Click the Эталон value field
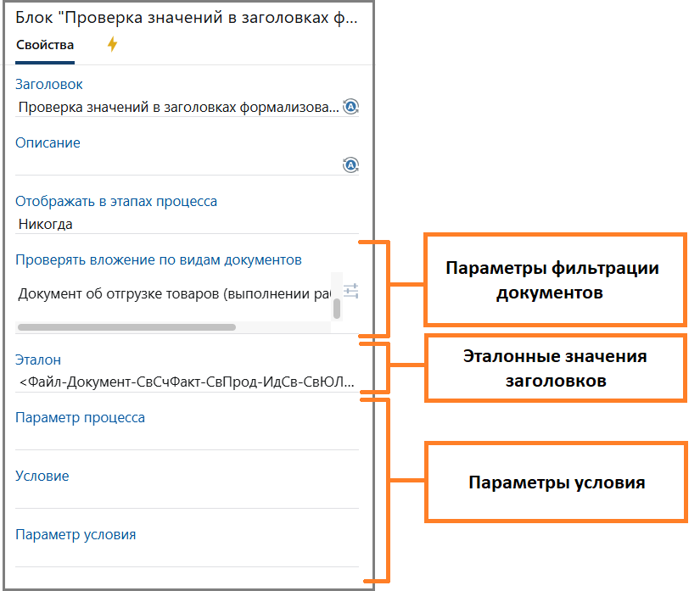 pyautogui.click(x=187, y=382)
